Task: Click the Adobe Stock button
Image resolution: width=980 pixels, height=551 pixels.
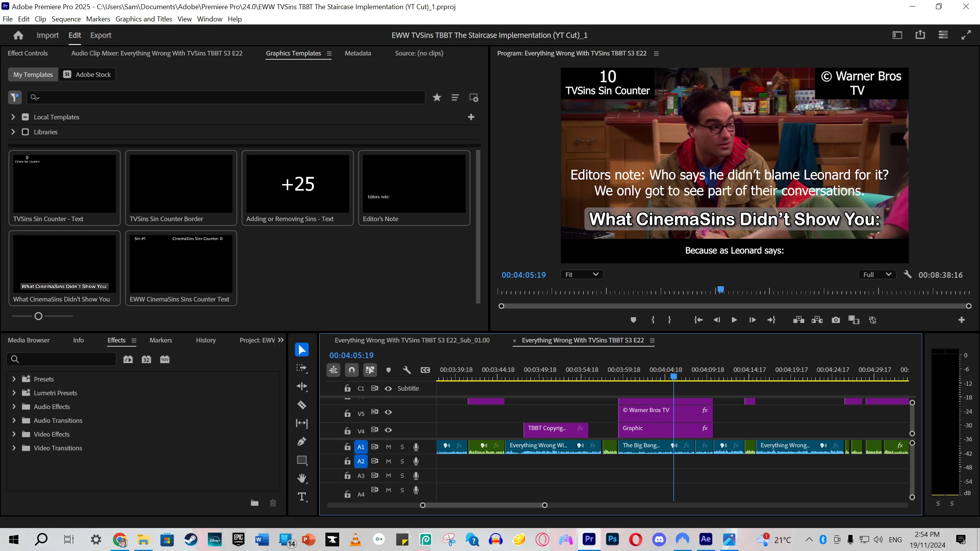Action: [x=87, y=75]
